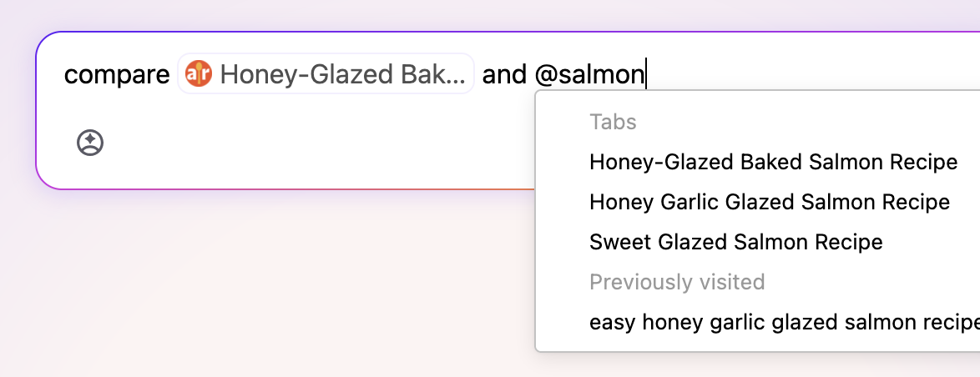Screen dimensions: 980x377
Task: Click the @salmon mention text in prompt
Action: (589, 75)
